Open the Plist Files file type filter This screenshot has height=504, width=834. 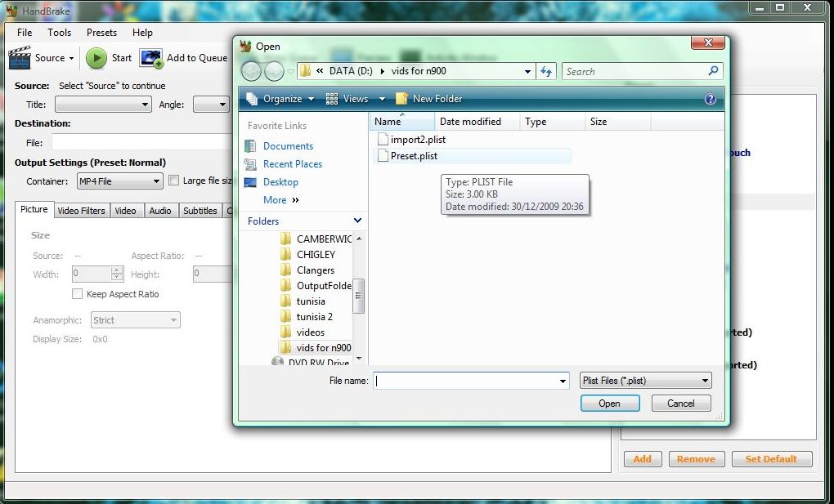point(644,380)
